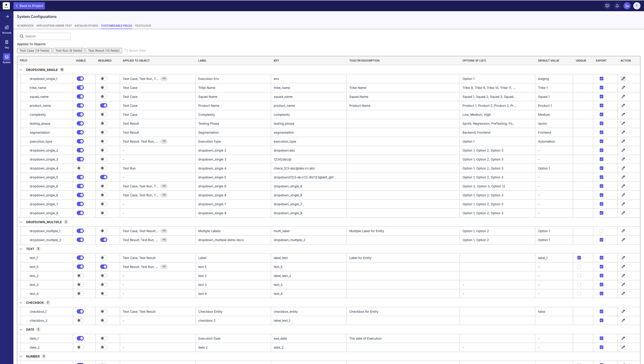Image resolution: width=644 pixels, height=364 pixels.
Task: Click the edit pencil for dropdown_single_1
Action: point(623,79)
